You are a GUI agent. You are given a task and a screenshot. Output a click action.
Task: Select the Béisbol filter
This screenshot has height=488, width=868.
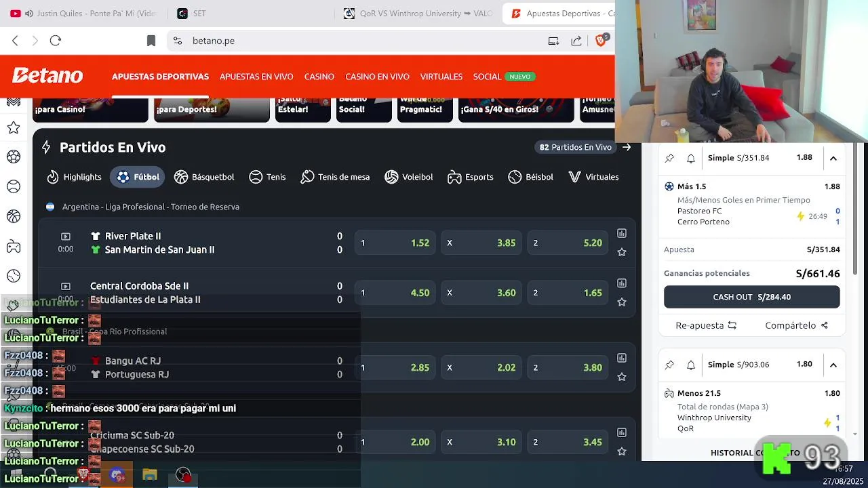coord(530,177)
